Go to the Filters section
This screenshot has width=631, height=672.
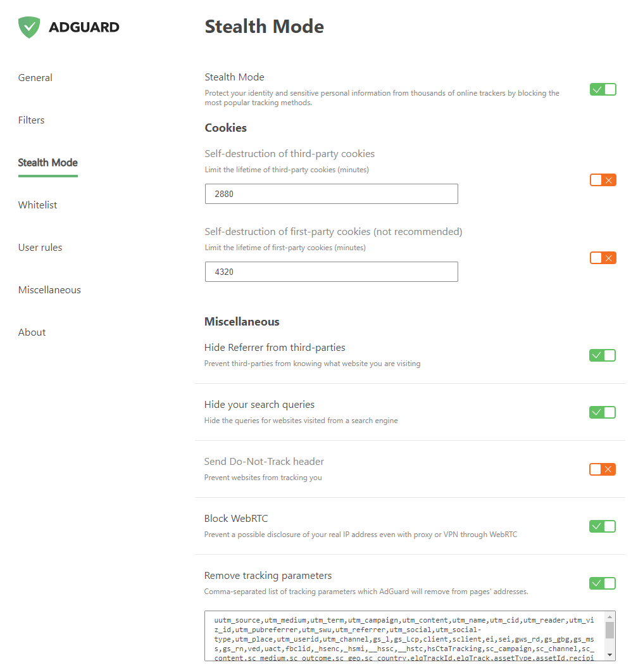coord(32,120)
